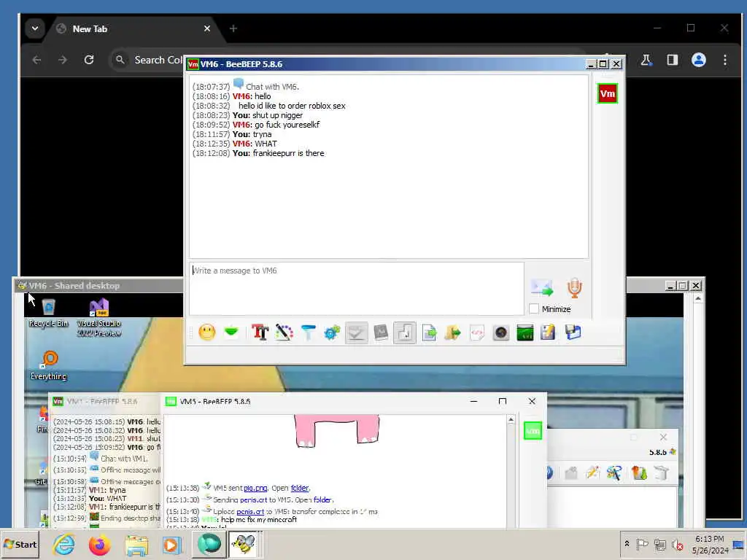Open the emoticons picker in VM6 chat
The height and width of the screenshot is (560, 747).
click(x=206, y=332)
